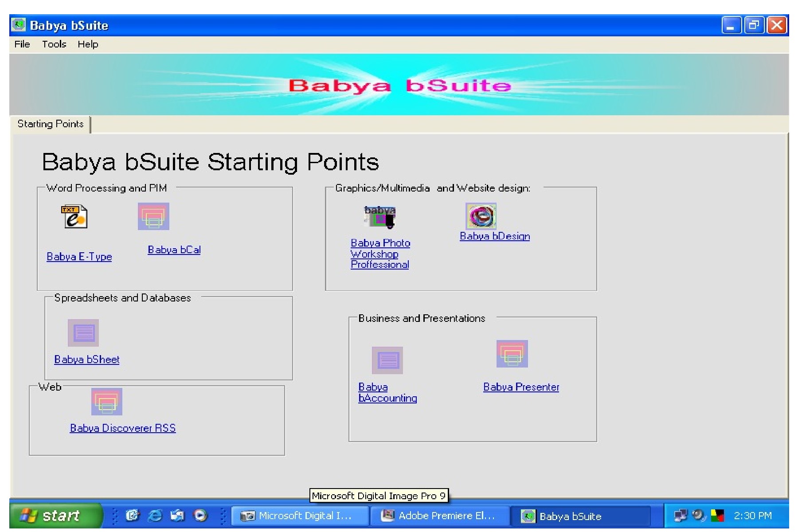Viewport: 798px width, 532px height.
Task: Click the Babya bSuite Starting Points heading
Action: click(x=211, y=162)
